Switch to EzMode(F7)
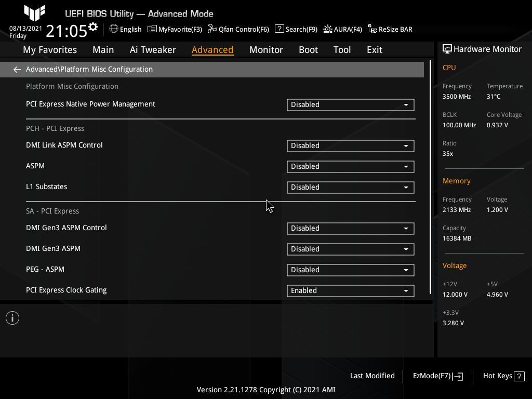The width and height of the screenshot is (532, 399). pos(437,376)
